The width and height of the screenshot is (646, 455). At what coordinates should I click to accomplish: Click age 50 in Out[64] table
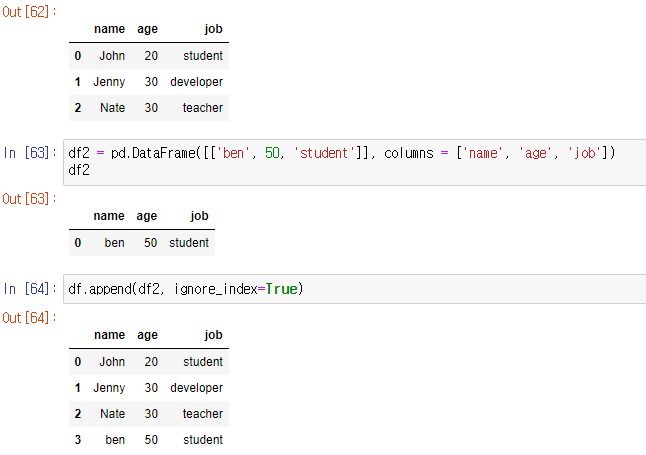151,440
